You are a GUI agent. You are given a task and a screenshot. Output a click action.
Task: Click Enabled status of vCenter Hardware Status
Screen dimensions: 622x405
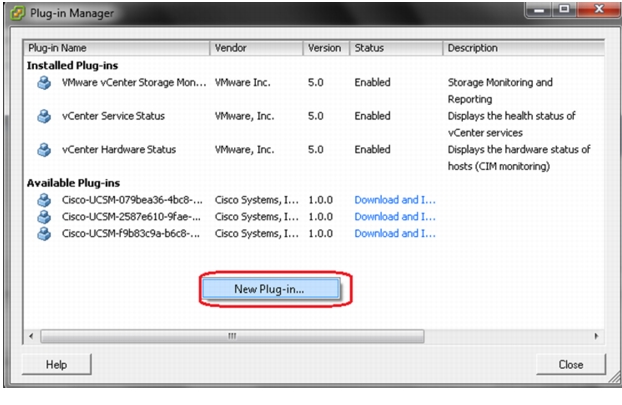pos(372,150)
